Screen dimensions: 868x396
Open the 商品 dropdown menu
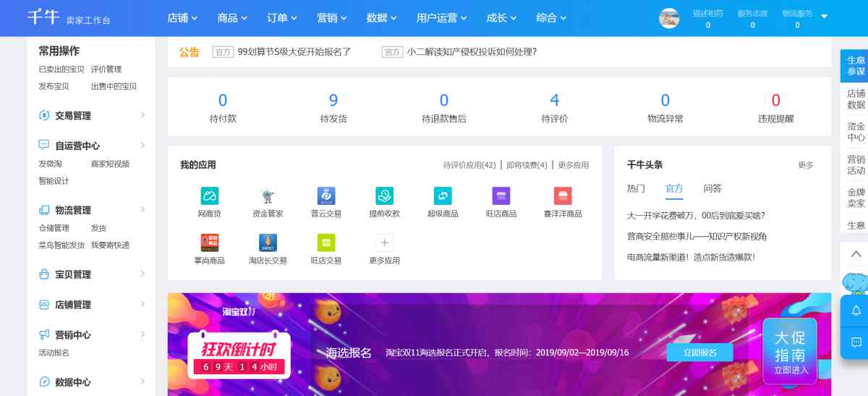click(x=232, y=18)
